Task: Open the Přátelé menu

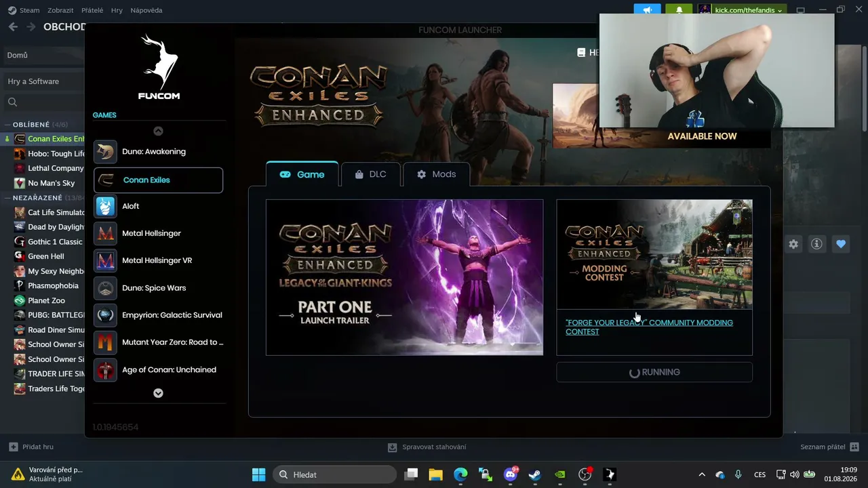Action: pos(92,10)
